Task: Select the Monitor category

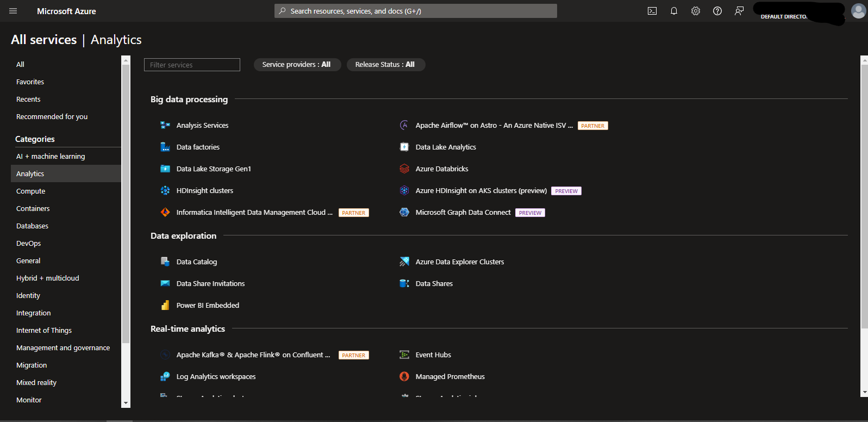Action: [x=29, y=400]
